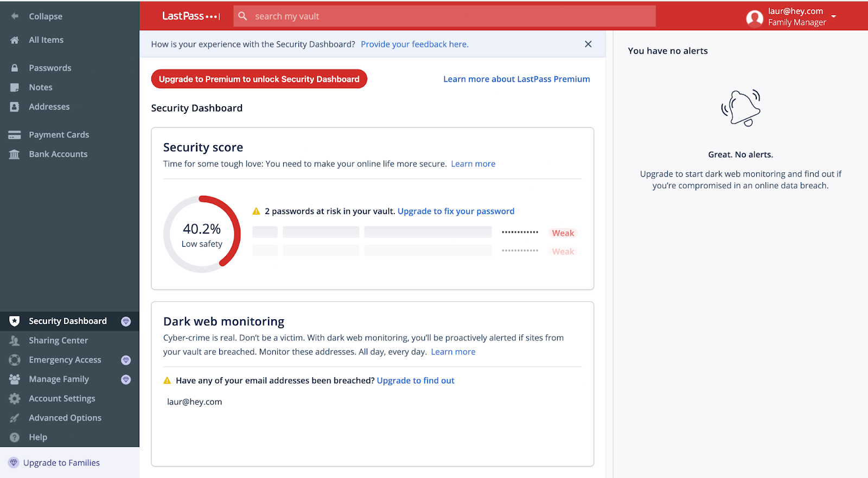Image resolution: width=868 pixels, height=478 pixels.
Task: Dismiss the feedback banner
Action: click(x=588, y=44)
